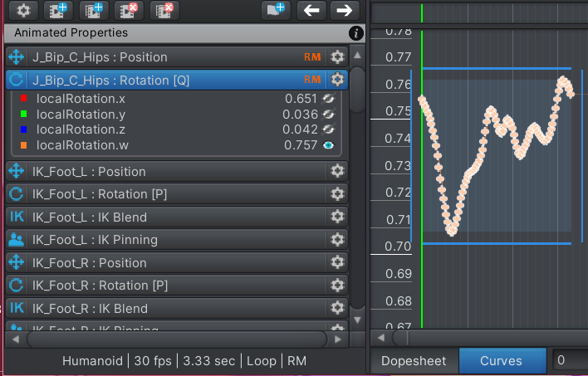This screenshot has height=376, width=588.
Task: Hide the localRotation.w curve via eye toggle
Action: coord(329,145)
